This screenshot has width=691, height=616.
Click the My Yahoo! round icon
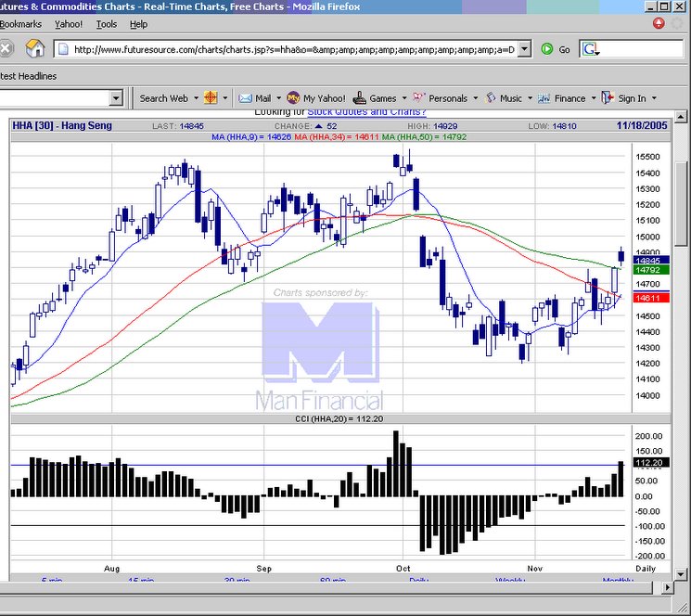[x=293, y=97]
